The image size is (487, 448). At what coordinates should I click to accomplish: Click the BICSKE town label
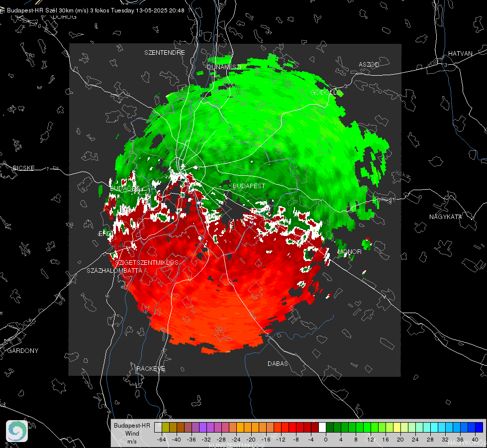click(x=23, y=168)
